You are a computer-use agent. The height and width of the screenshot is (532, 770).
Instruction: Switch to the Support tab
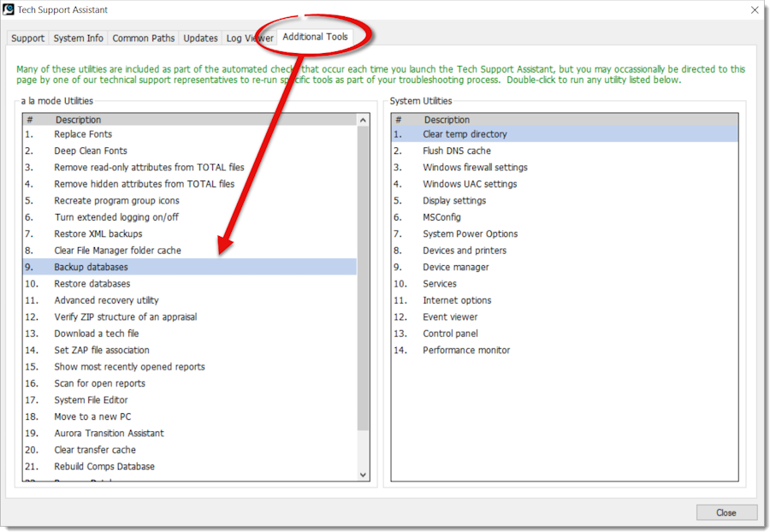click(x=27, y=38)
